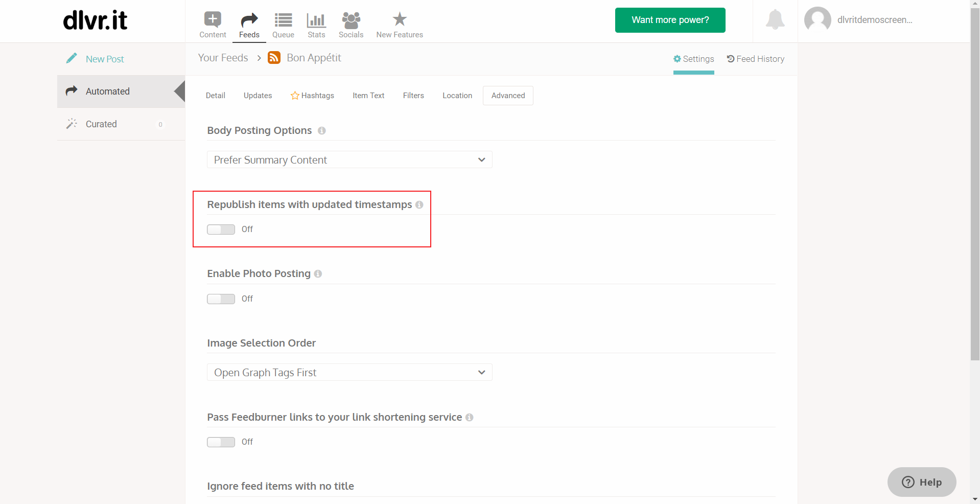Click the user avatar icon

[818, 20]
